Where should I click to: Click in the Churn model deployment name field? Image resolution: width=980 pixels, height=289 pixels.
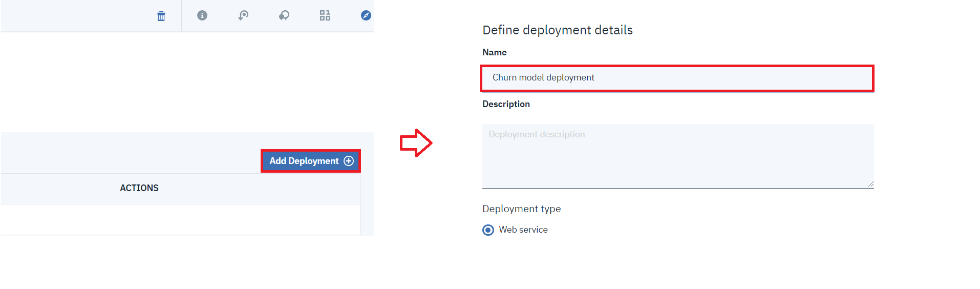point(676,78)
